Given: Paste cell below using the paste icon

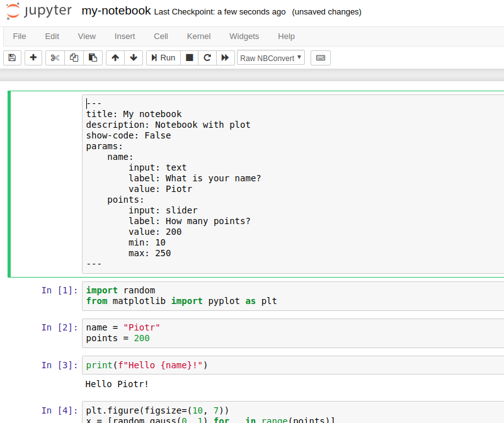Looking at the screenshot, I should (91, 57).
